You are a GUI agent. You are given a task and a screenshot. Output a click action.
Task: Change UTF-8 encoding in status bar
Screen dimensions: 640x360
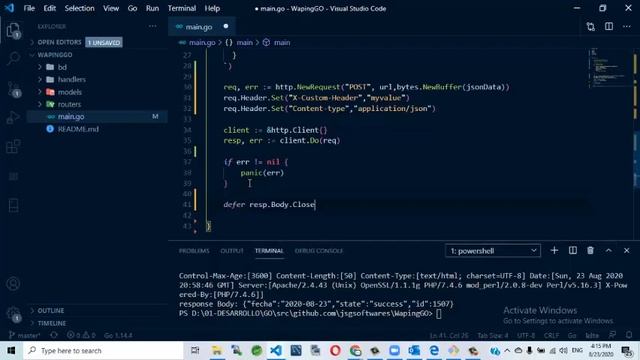click(526, 336)
